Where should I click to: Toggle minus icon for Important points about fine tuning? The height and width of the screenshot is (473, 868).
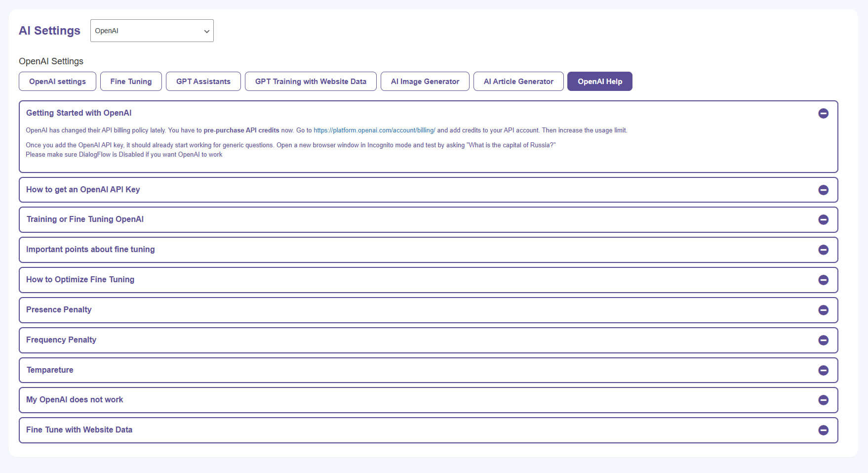point(823,250)
